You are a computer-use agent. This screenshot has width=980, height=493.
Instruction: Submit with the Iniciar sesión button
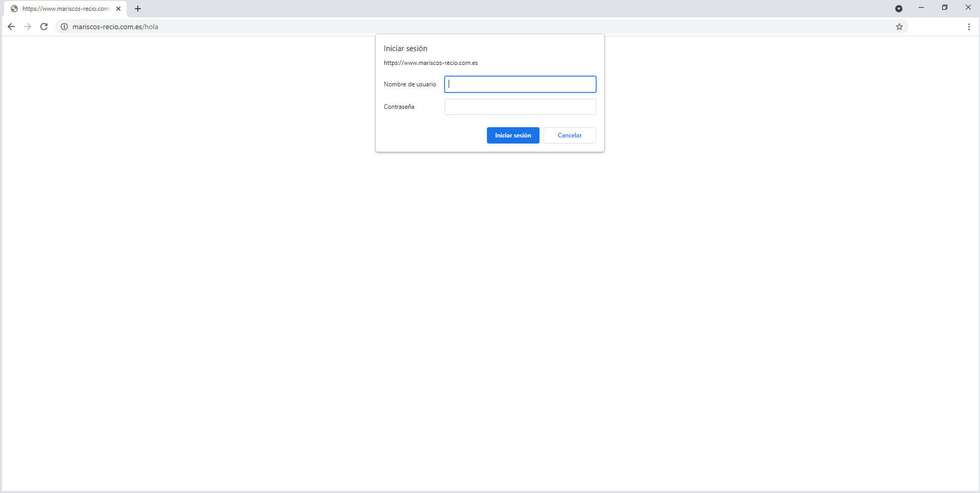(513, 135)
